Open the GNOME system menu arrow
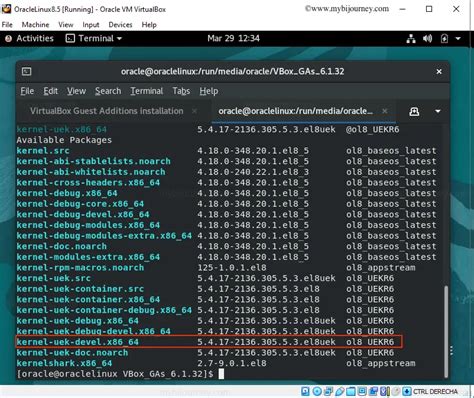Viewport: 474px width, 398px height. tap(458, 39)
